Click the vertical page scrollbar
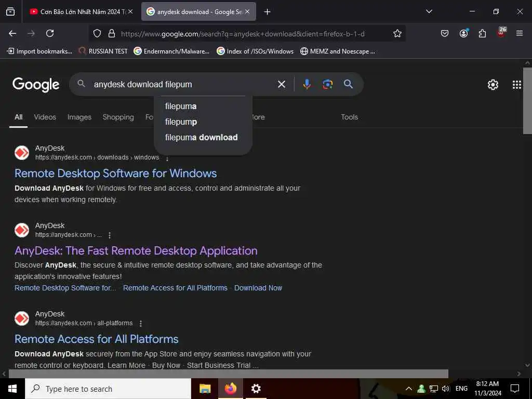The width and height of the screenshot is (532, 399). pos(527,100)
